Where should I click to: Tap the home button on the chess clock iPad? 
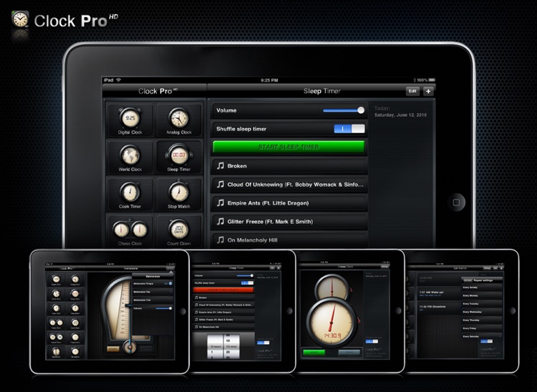pos(398,310)
